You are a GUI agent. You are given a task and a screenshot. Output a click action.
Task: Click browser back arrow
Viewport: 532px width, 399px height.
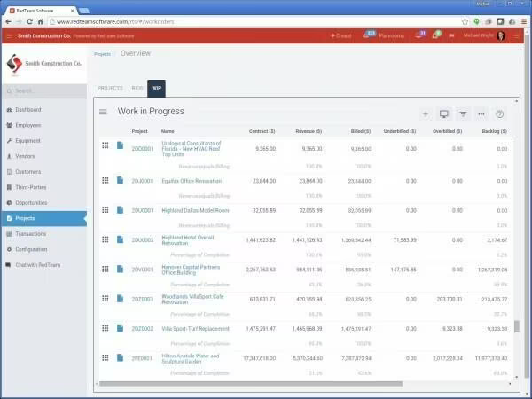click(8, 21)
